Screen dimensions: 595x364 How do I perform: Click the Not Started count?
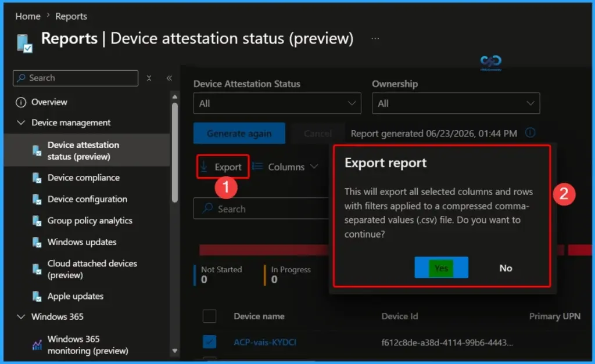point(204,279)
